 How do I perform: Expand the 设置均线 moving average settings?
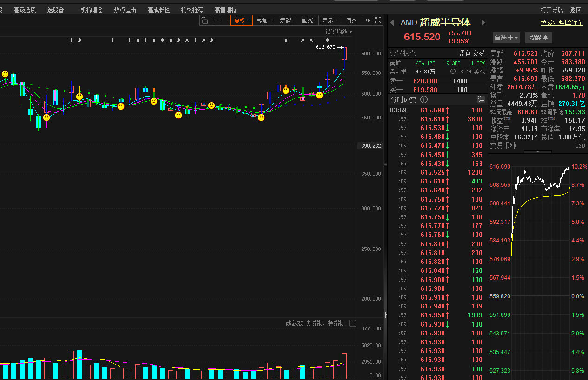click(338, 32)
